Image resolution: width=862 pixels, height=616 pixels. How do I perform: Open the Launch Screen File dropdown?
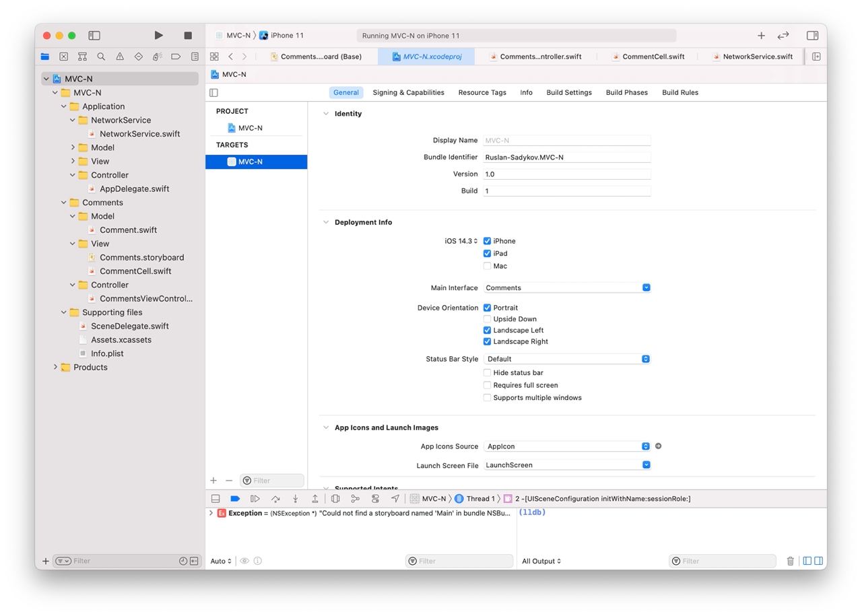point(567,465)
